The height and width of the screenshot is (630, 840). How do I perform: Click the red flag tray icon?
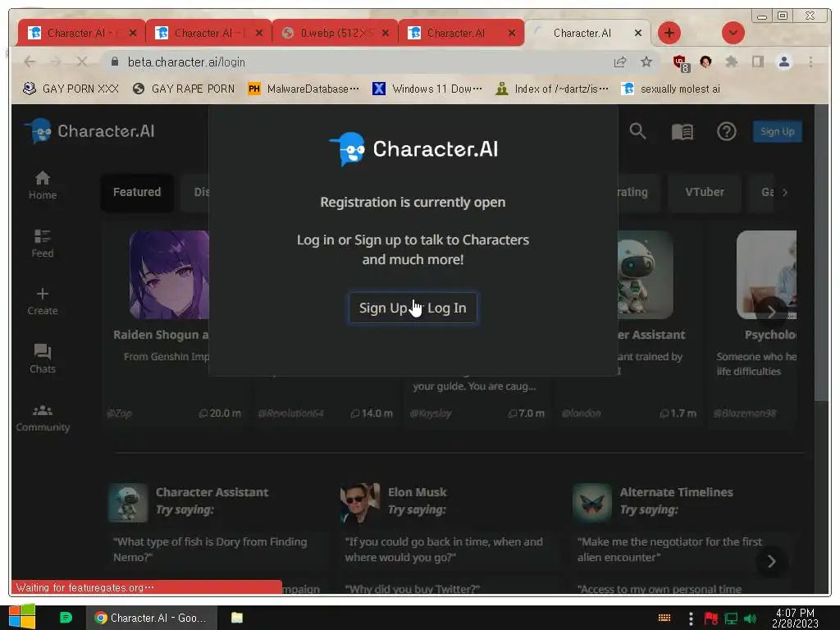click(x=711, y=619)
